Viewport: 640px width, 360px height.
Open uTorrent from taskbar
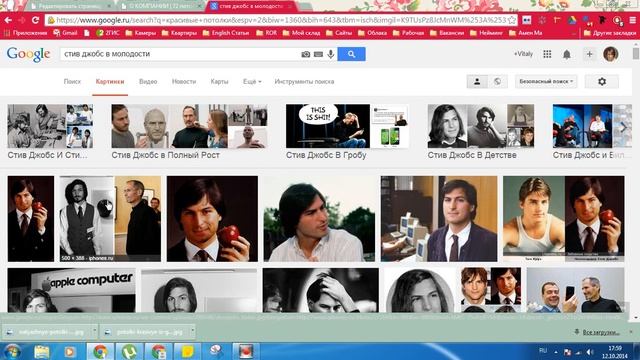[129, 351]
